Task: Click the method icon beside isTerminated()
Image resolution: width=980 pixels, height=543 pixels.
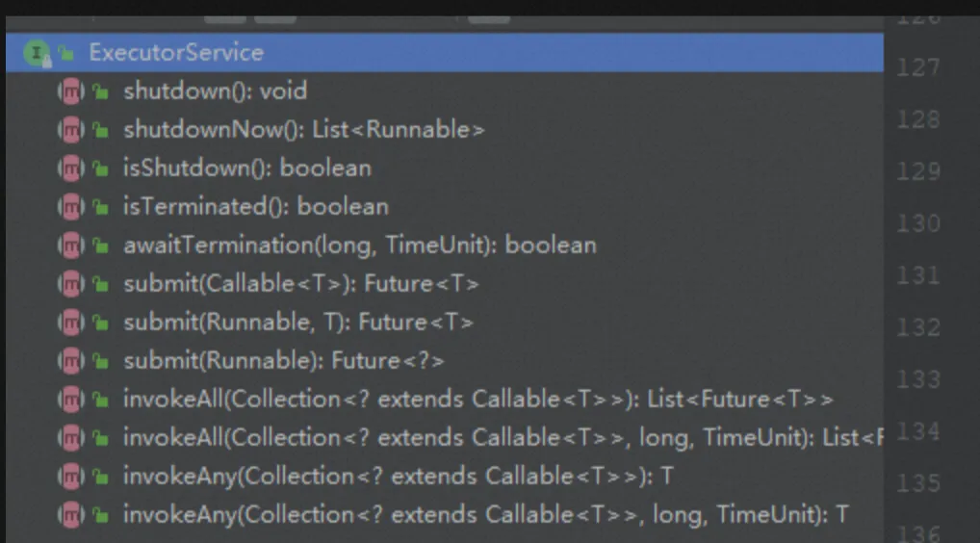Action: 69,207
